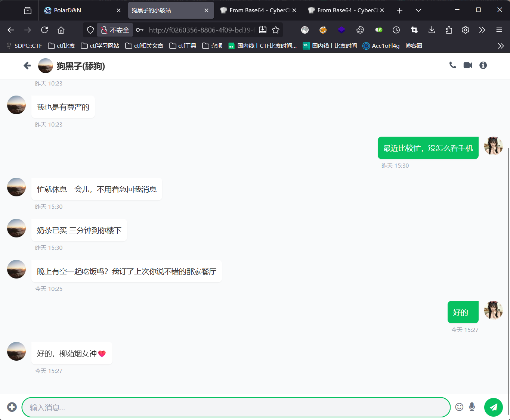Image resolution: width=510 pixels, height=420 pixels.
Task: Open the ctf工具 bookmarks folder
Action: coord(182,46)
